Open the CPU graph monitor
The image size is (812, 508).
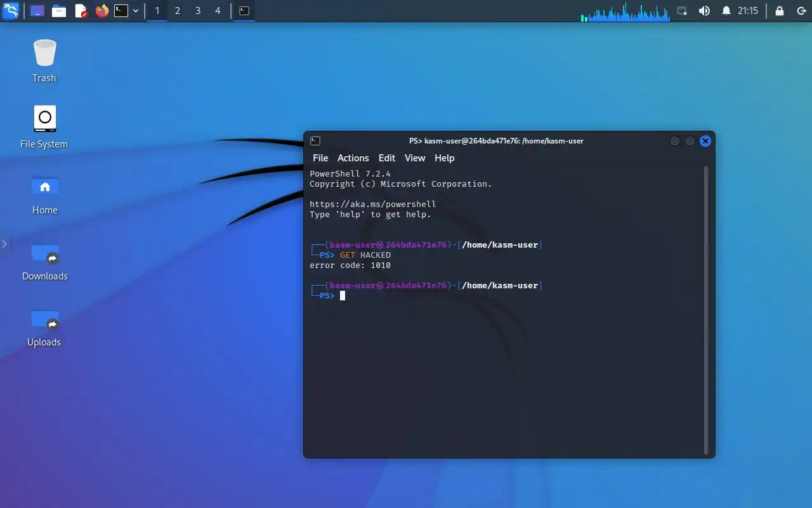click(625, 11)
